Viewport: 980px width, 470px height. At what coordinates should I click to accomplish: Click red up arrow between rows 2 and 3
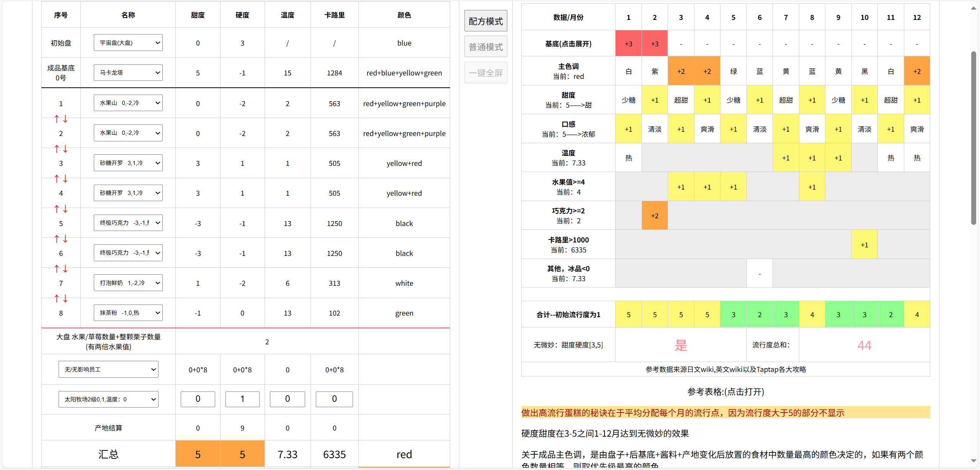coord(57,149)
